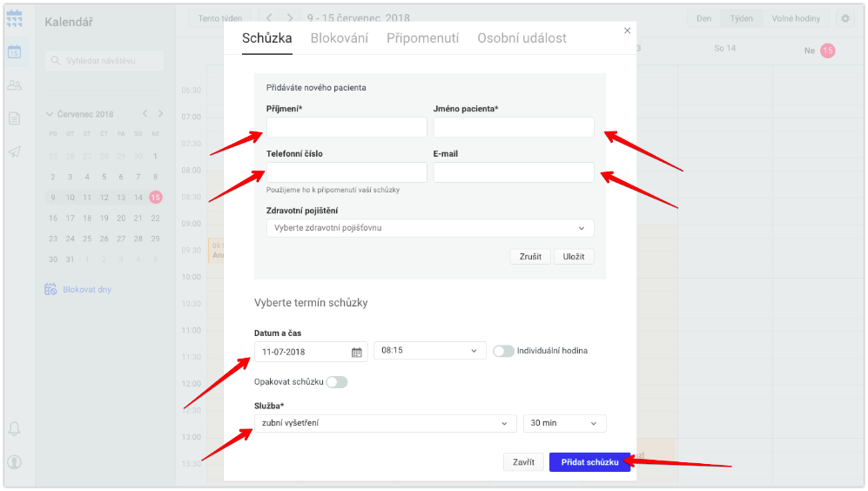Open the 30 min duration dropdown

(565, 423)
